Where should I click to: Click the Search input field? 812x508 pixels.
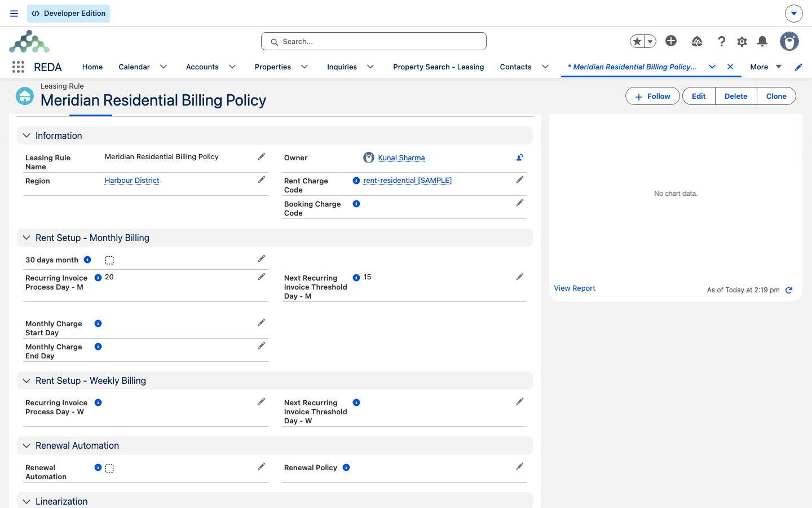click(x=374, y=41)
